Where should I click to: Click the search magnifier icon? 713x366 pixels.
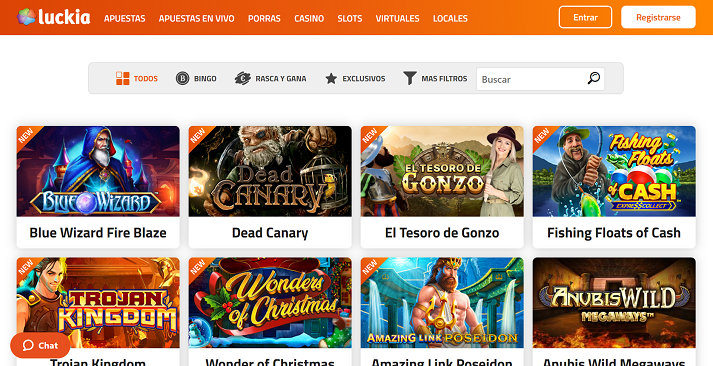593,78
